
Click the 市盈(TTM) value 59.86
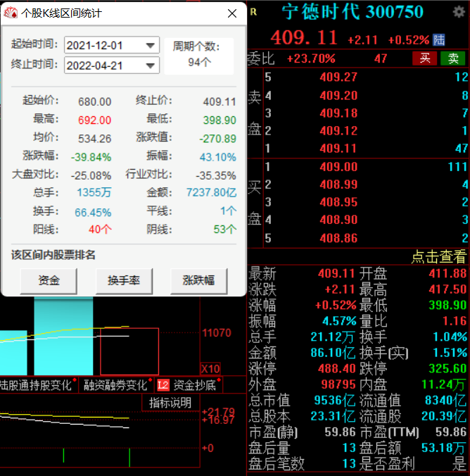451,432
